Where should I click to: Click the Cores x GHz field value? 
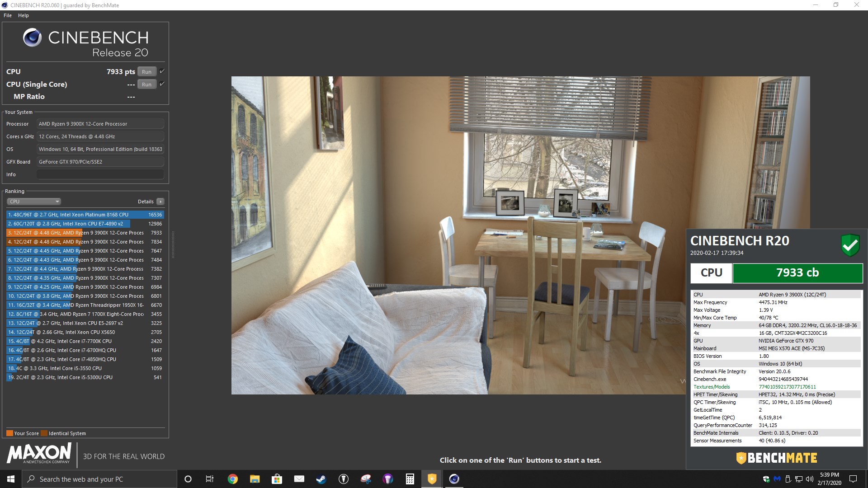point(100,136)
